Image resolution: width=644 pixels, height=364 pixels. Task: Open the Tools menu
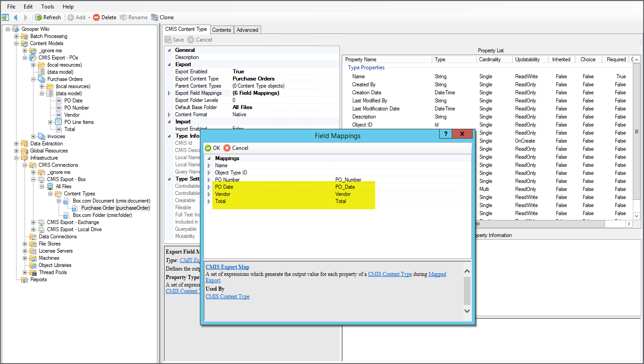47,7
